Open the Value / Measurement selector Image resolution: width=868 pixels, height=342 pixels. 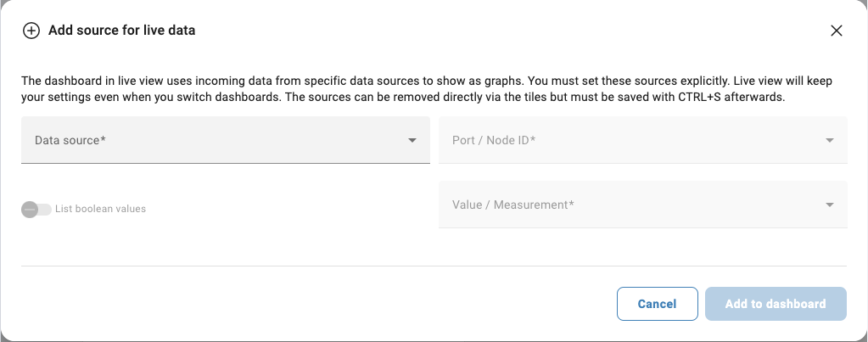click(642, 205)
